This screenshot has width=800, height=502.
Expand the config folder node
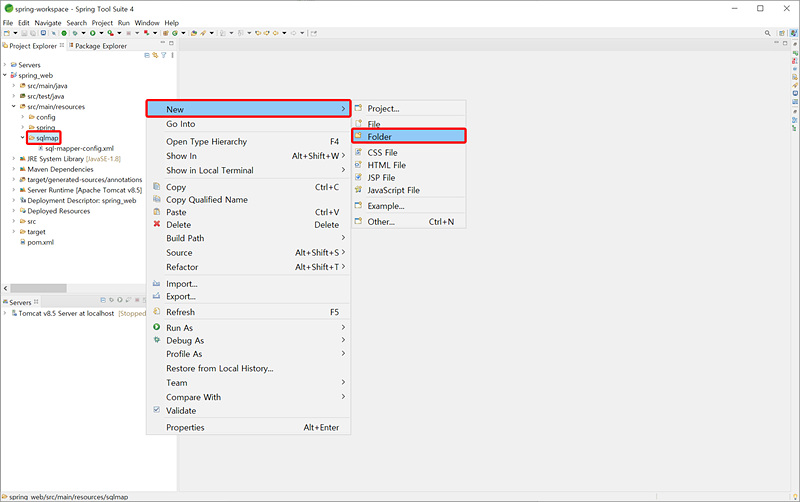click(22, 117)
